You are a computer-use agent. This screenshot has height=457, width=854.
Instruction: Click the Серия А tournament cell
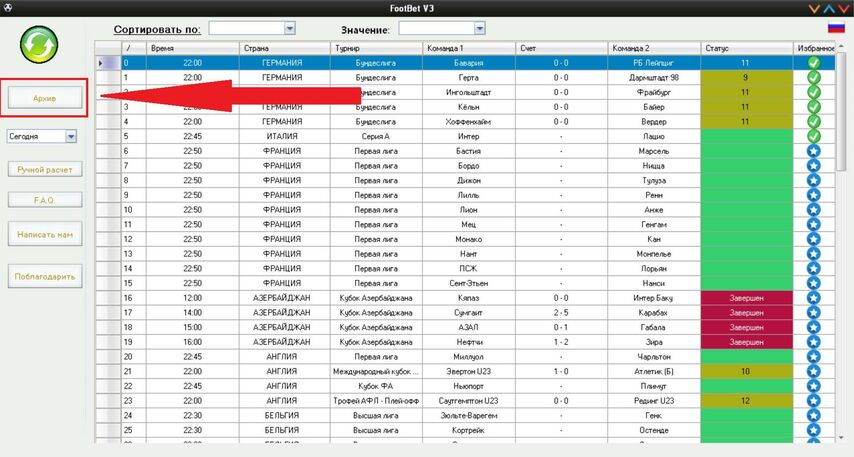[376, 136]
